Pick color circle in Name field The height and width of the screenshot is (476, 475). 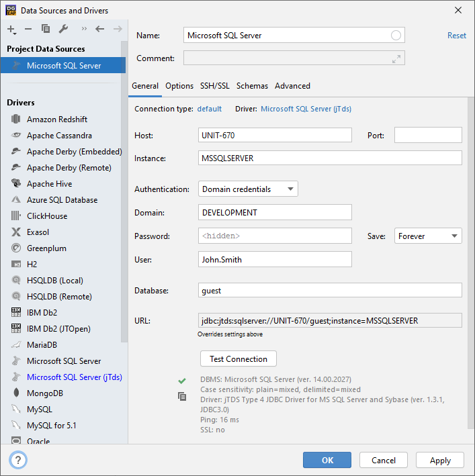click(x=396, y=35)
